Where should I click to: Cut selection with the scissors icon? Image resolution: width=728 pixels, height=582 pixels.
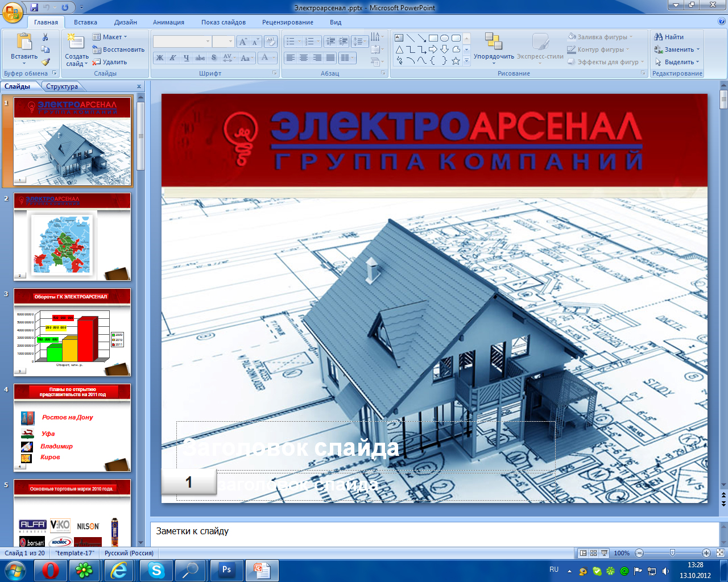pyautogui.click(x=45, y=38)
